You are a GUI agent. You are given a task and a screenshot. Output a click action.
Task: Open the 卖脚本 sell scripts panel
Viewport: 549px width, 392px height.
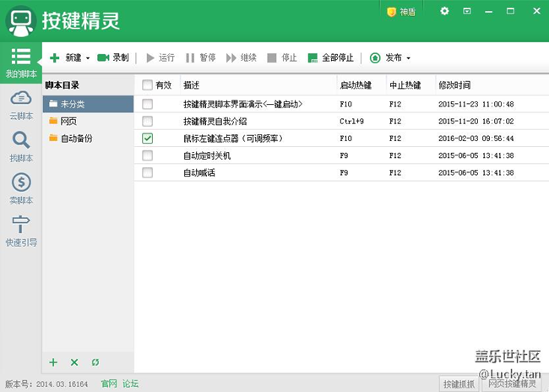coord(21,188)
